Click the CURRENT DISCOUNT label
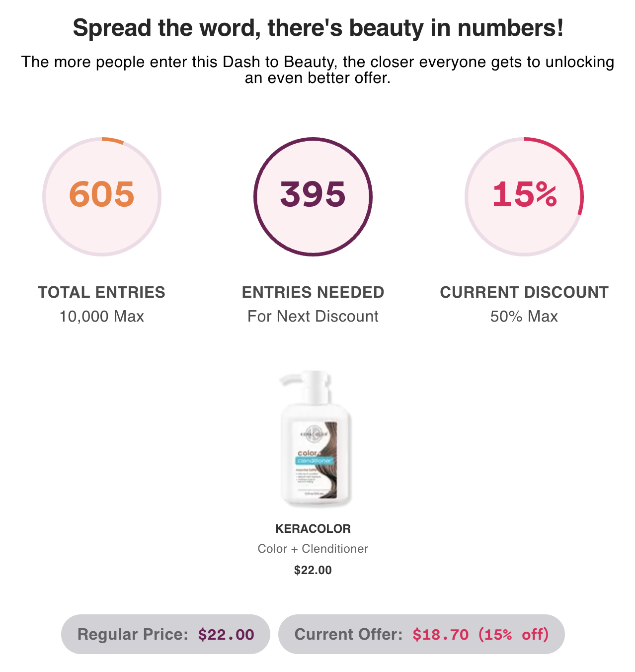This screenshot has height=672, width=635. 524,292
